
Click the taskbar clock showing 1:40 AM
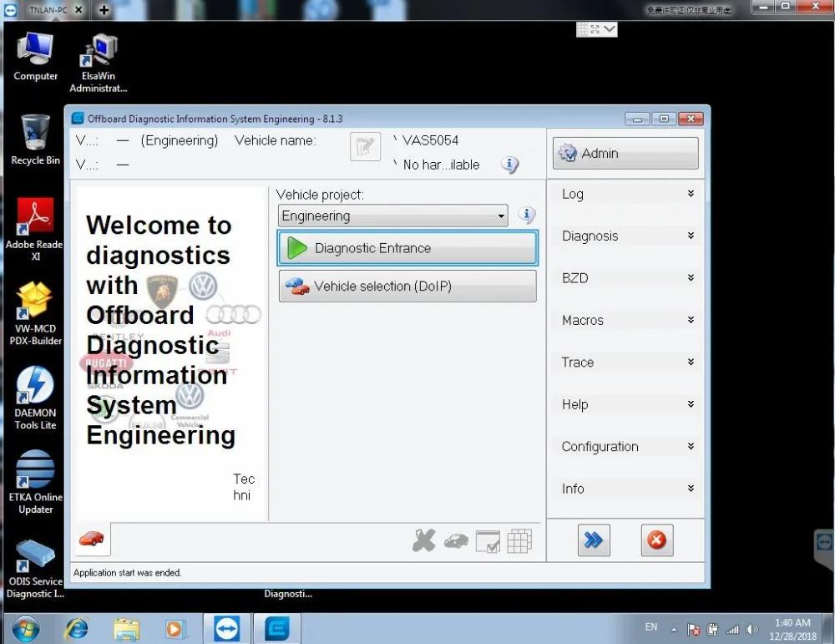click(x=792, y=629)
